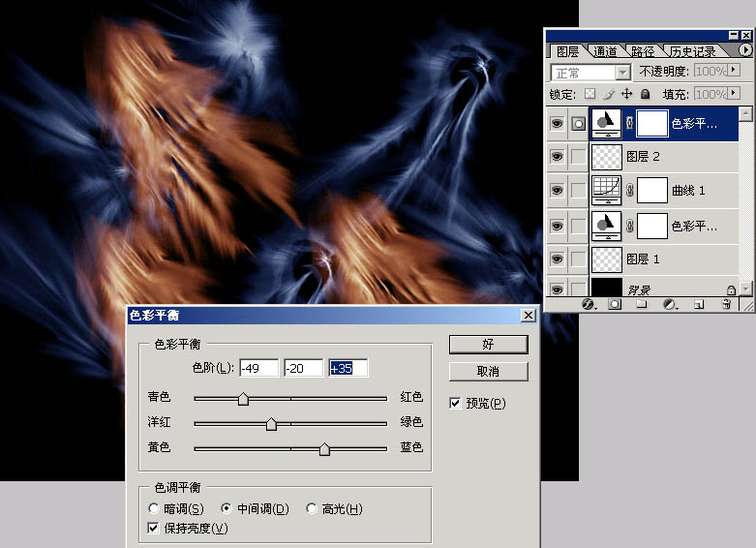Click layers list scroll down arrow
The height and width of the screenshot is (548, 756).
pos(745,289)
